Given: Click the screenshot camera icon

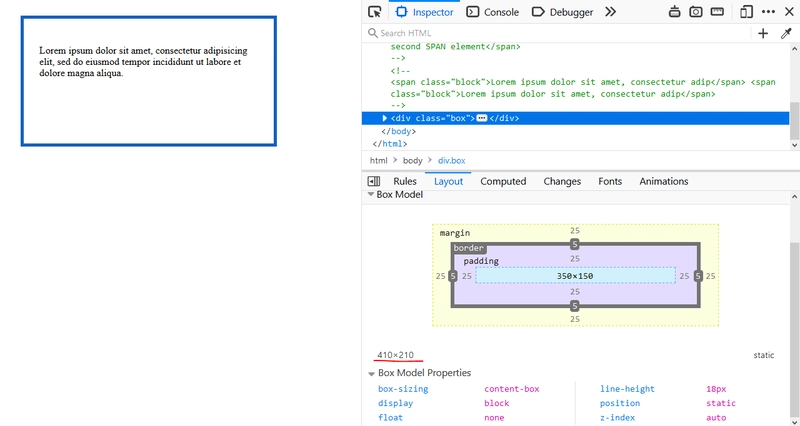Looking at the screenshot, I should point(695,12).
